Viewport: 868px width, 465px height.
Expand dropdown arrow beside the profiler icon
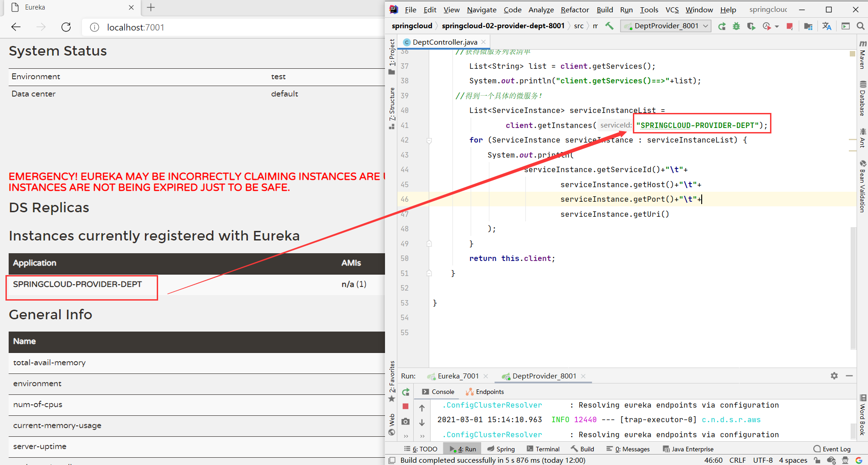[777, 26]
